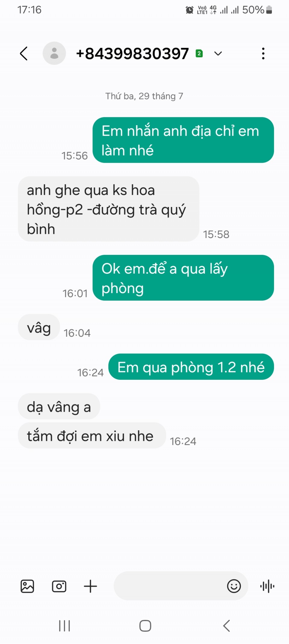Tap the plus add attachment icon
The image size is (289, 644).
(90, 586)
